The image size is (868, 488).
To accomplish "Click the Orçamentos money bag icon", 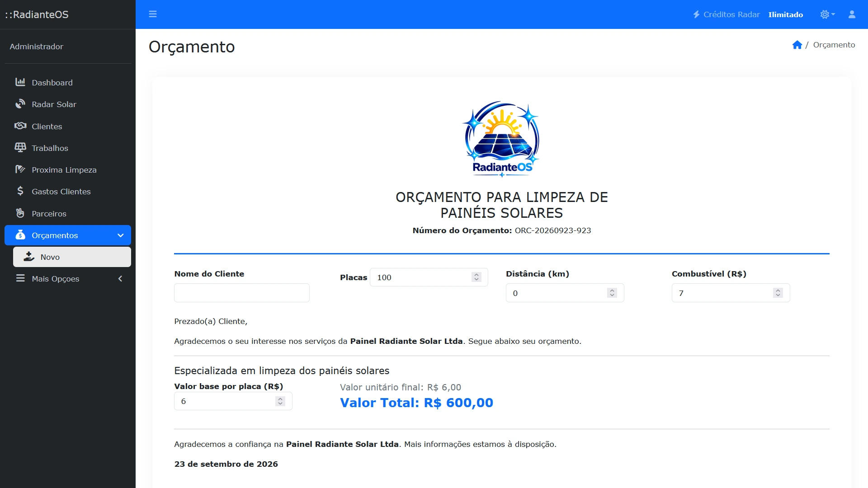I will click(x=20, y=235).
